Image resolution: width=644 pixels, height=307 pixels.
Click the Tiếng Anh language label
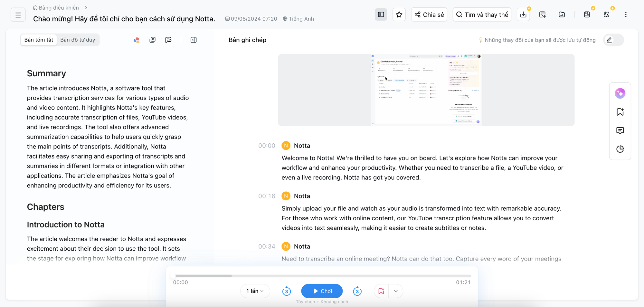298,19
